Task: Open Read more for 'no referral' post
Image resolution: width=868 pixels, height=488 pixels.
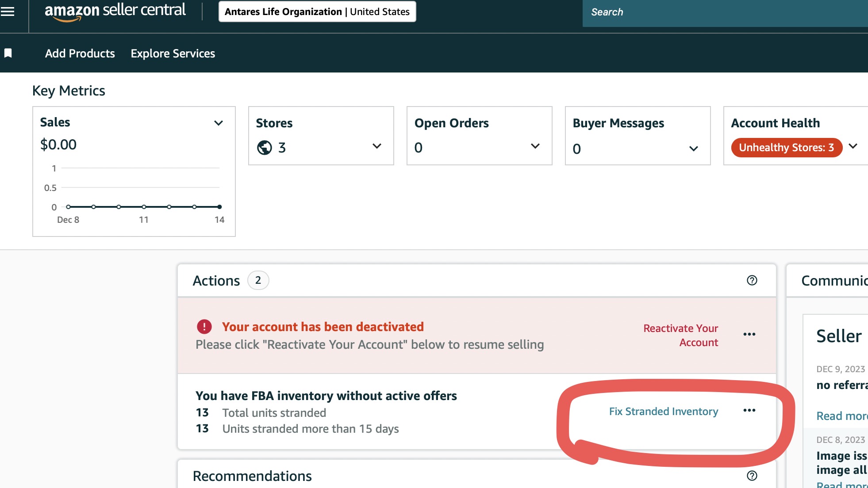Action: point(842,416)
